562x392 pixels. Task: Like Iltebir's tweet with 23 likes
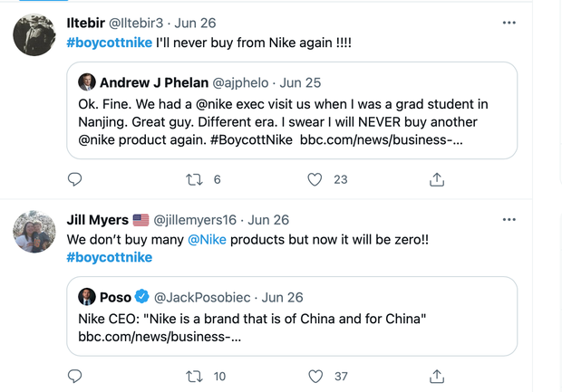315,179
